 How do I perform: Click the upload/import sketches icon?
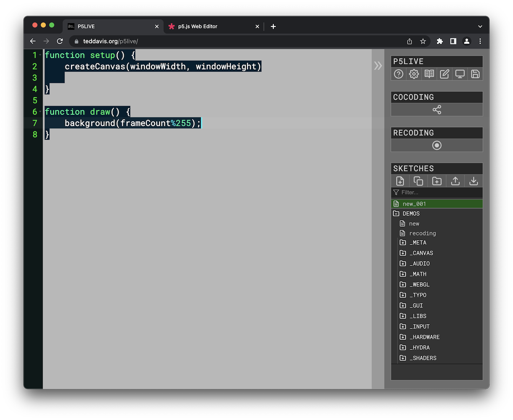click(455, 181)
